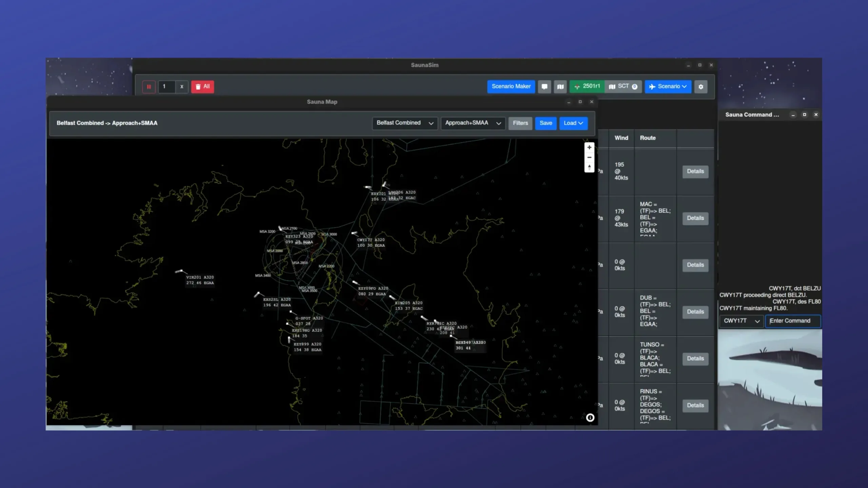Viewport: 868px width, 488px height.
Task: Click the Filters button
Action: [x=520, y=123]
